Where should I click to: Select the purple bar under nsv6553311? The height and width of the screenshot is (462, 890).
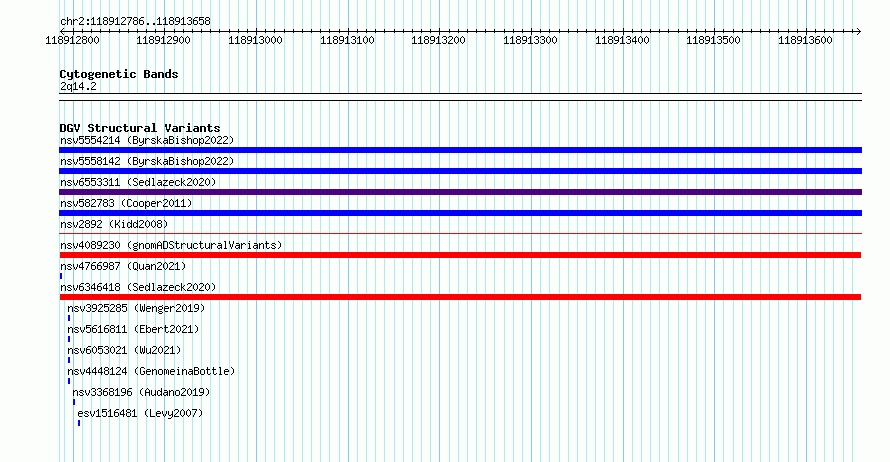(x=460, y=192)
